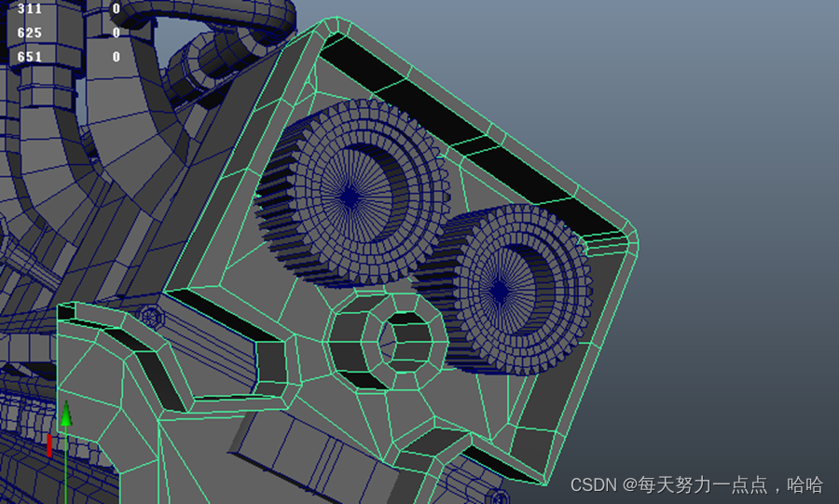Click the 651 poly count value

(30, 57)
